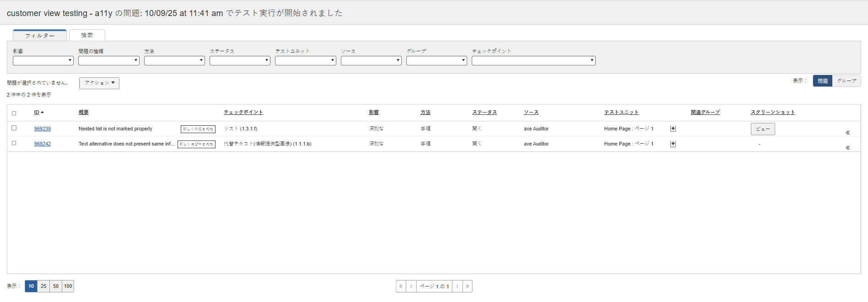Screen dimensions: 868x302
Task: Check the select-all checkbox in table header
Action: (x=14, y=113)
